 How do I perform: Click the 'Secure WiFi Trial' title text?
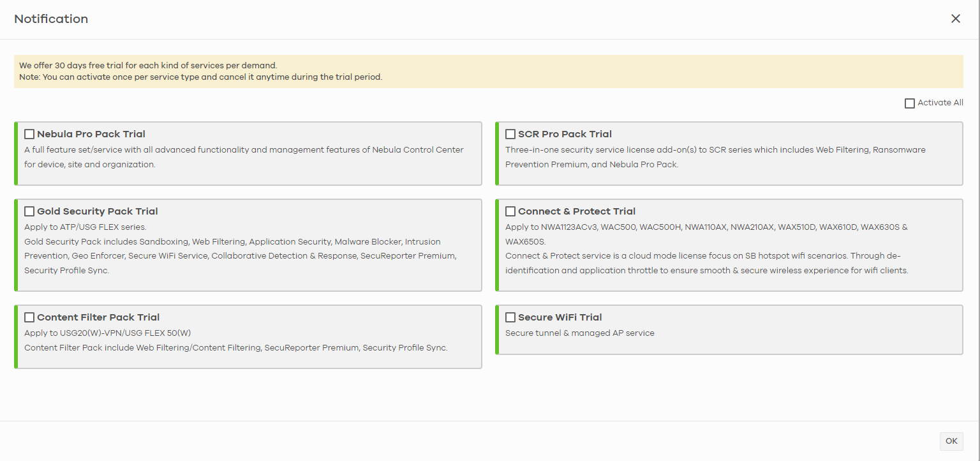point(560,317)
